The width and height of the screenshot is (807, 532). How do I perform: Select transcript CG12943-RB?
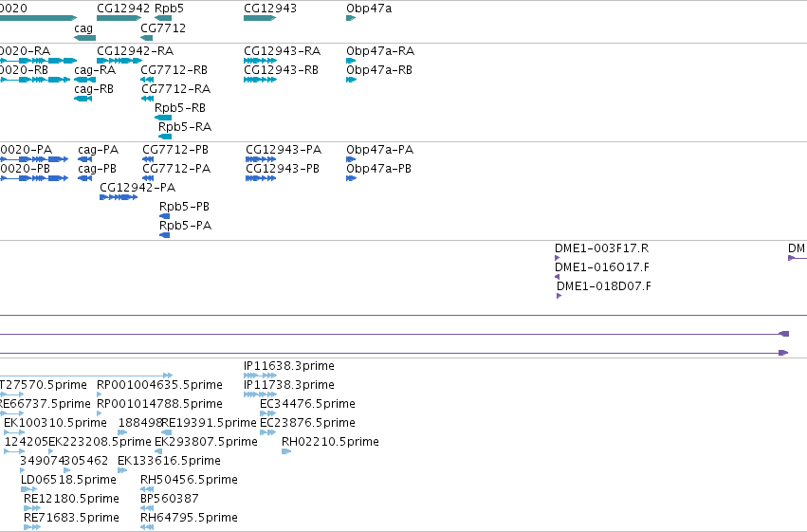click(x=281, y=70)
